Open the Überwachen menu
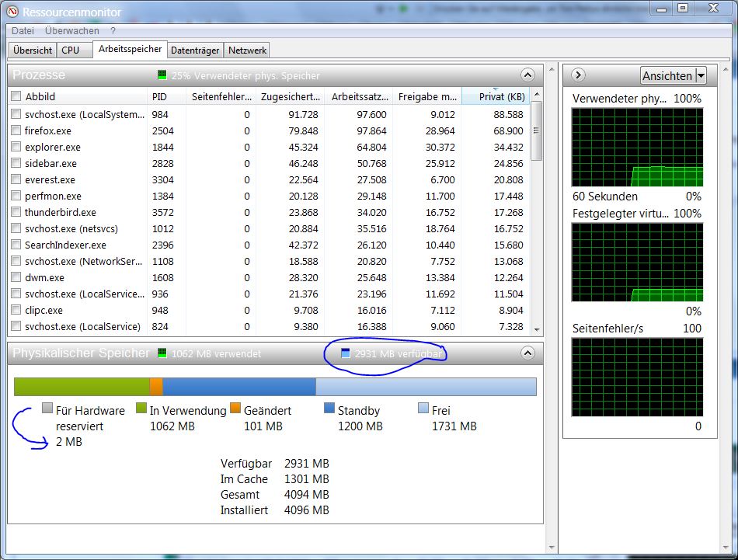 72,30
